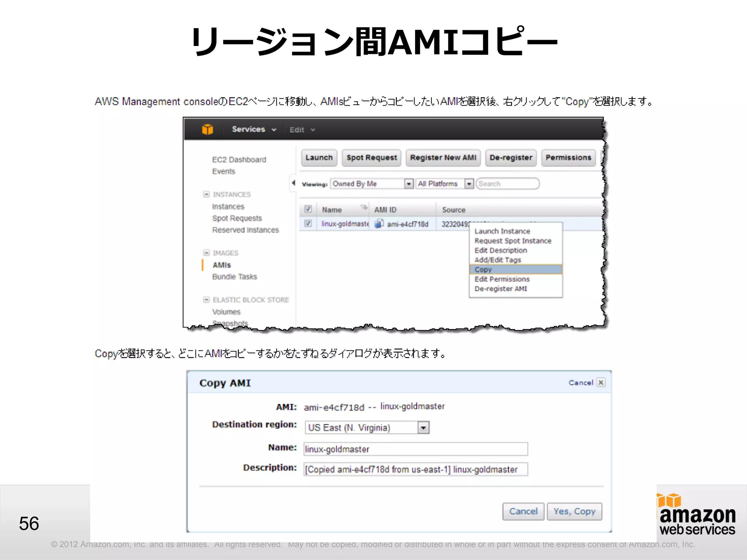Screen dimensions: 747x560
Task: Click Register New AMI button
Action: point(443,158)
